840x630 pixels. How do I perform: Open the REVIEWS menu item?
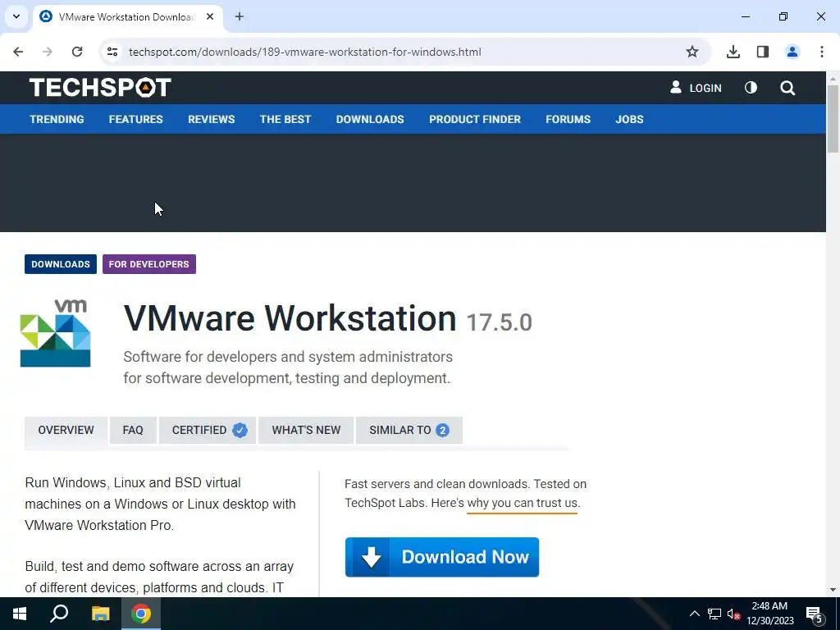point(211,120)
